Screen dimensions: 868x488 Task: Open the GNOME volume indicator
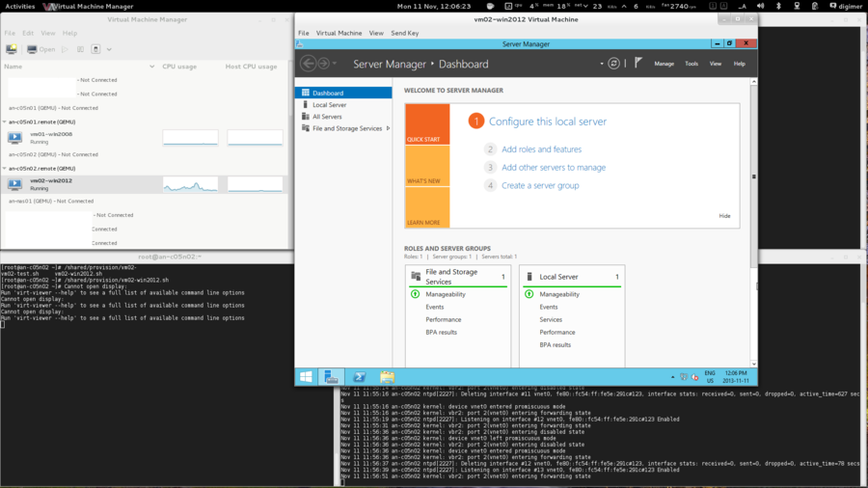[x=760, y=6]
